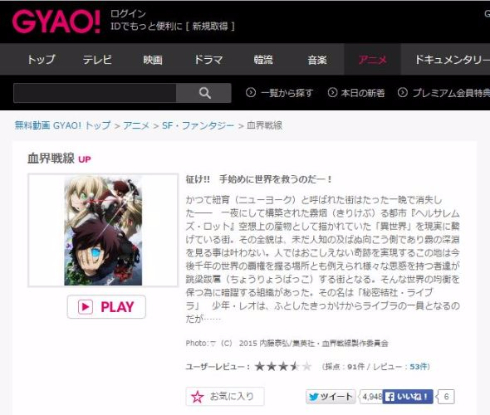Screen dimensions: 490x415
Task: Click the Facebook いいね! button
Action: (407, 397)
